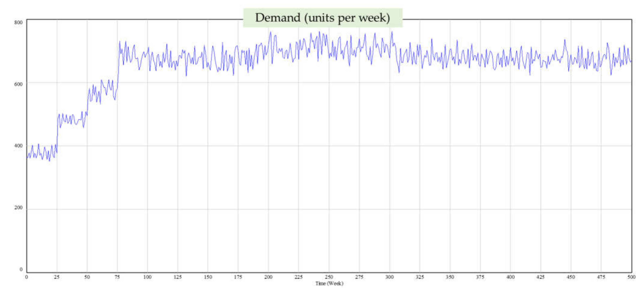The height and width of the screenshot is (288, 644).
Task: Select the 400 label on the vertical axis
Action: point(18,146)
